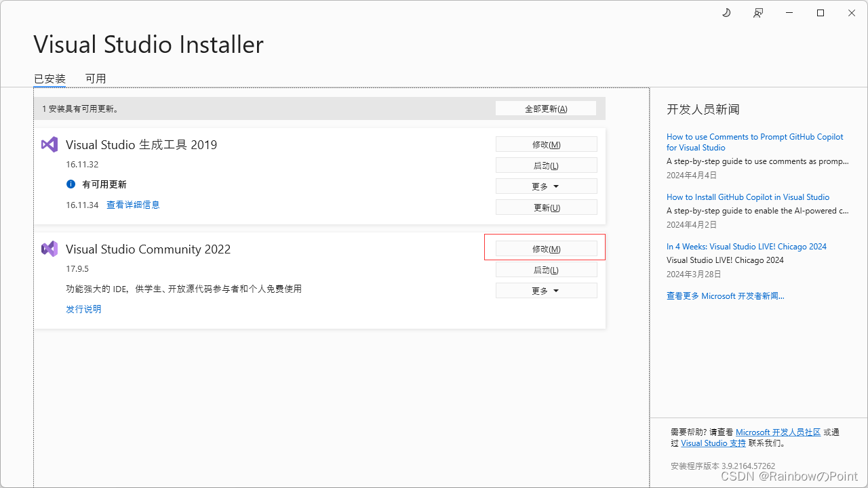
Task: Open the 查看详细信息 link
Action: 133,205
